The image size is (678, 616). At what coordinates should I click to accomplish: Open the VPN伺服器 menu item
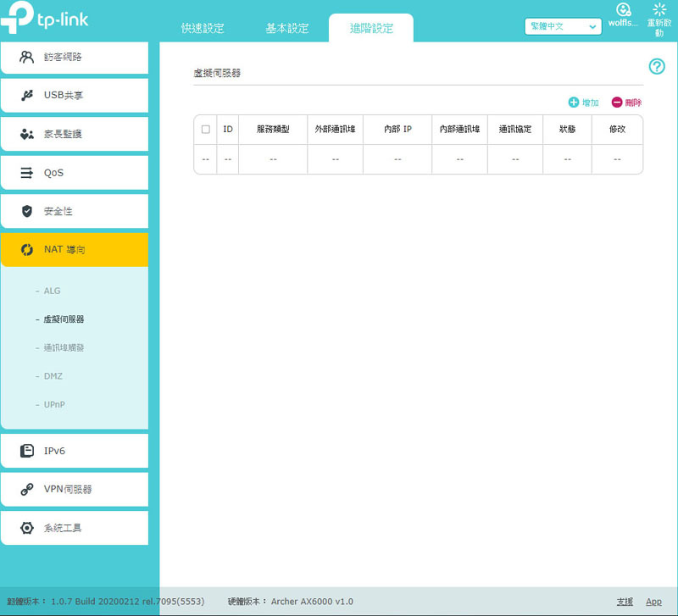click(x=75, y=490)
